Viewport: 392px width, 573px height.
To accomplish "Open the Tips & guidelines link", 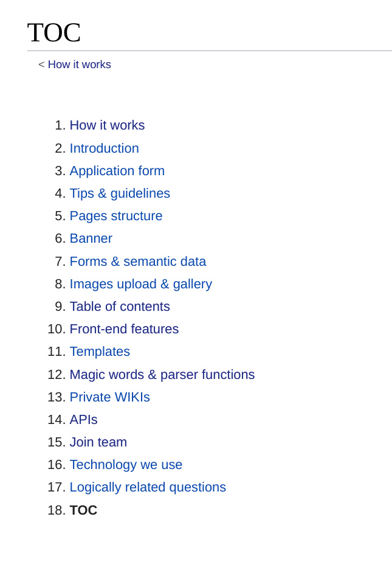I will tap(120, 193).
